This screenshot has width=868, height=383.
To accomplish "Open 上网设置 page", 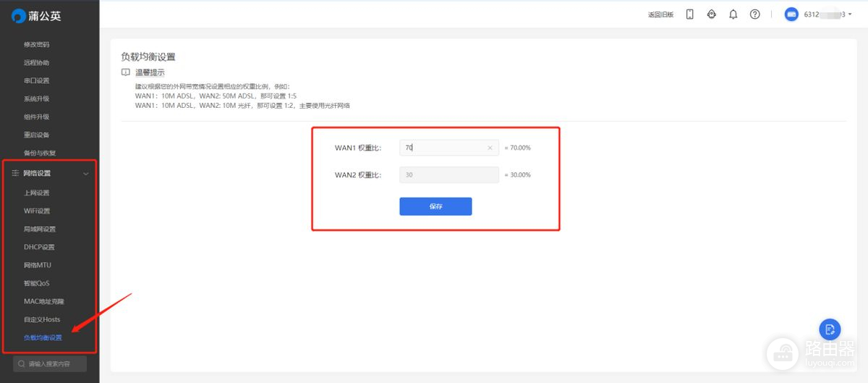I will [37, 193].
